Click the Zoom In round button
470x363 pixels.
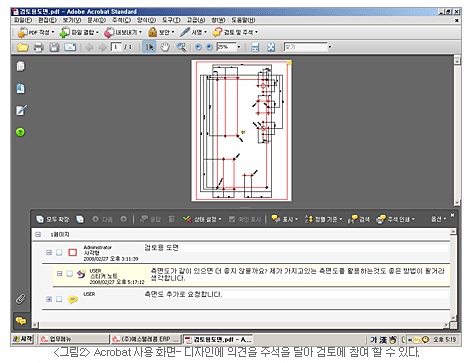coord(209,47)
